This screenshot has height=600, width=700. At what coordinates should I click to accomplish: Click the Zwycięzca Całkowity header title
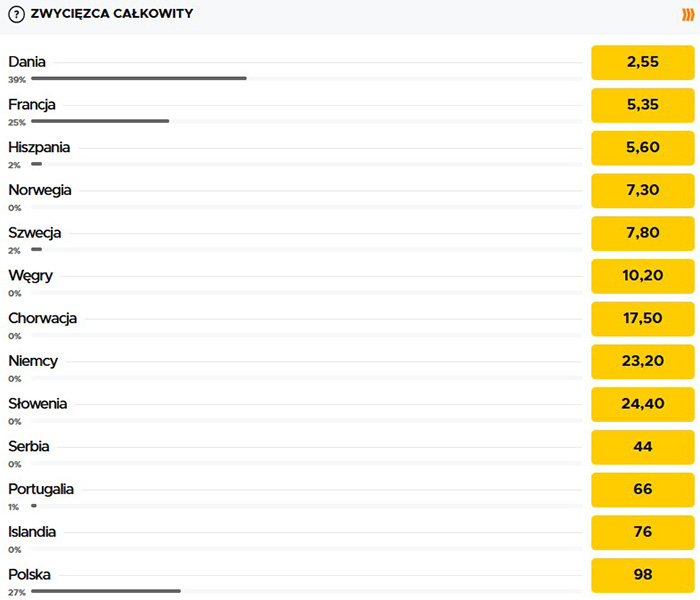tap(112, 14)
